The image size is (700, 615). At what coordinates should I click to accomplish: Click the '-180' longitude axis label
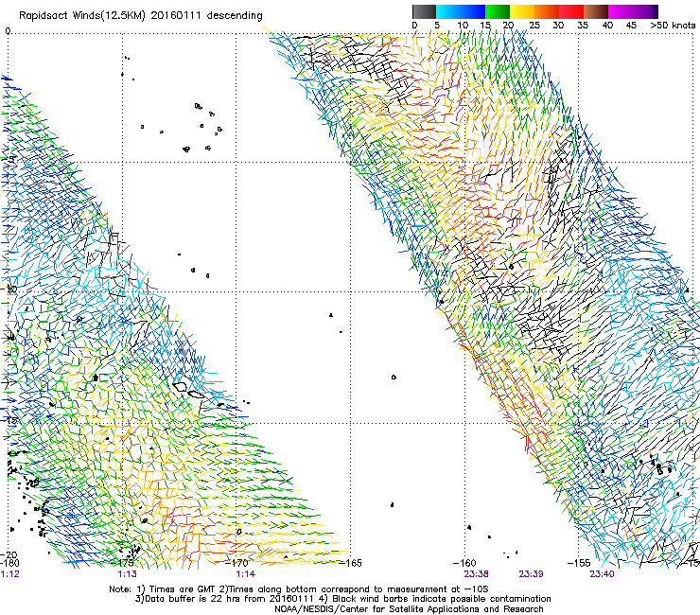[x=9, y=563]
